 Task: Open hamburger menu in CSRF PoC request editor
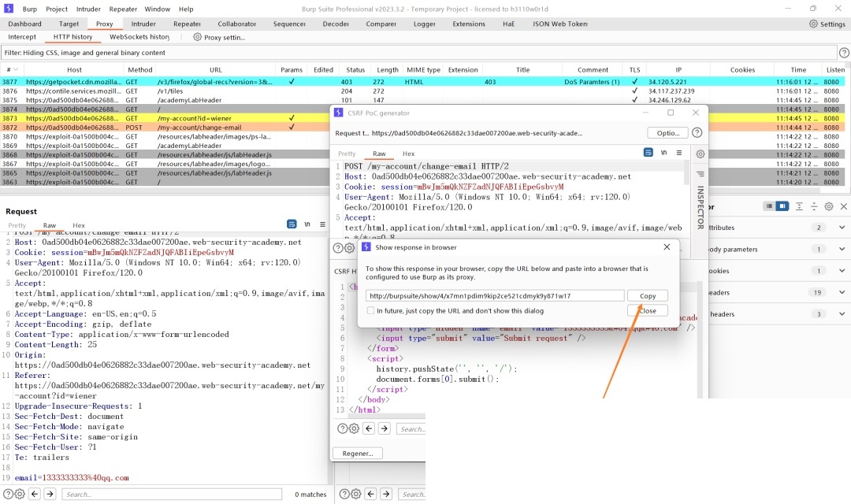click(x=679, y=153)
